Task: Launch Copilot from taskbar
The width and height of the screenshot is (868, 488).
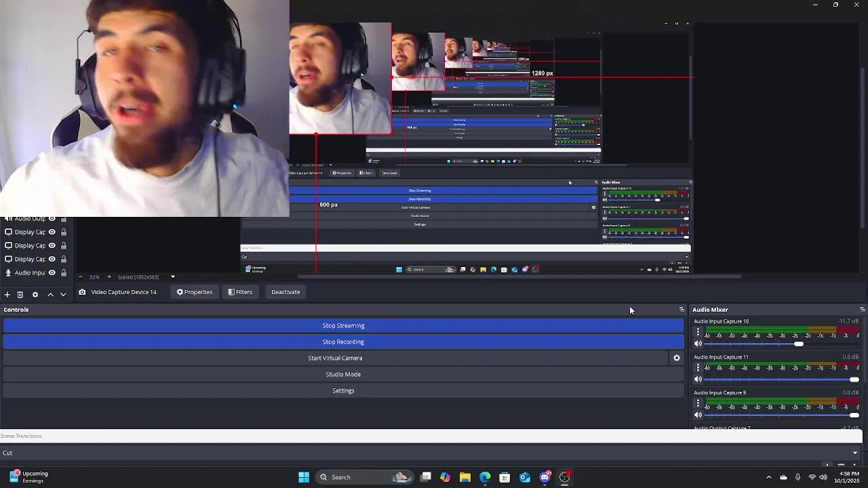Action: coord(445,477)
